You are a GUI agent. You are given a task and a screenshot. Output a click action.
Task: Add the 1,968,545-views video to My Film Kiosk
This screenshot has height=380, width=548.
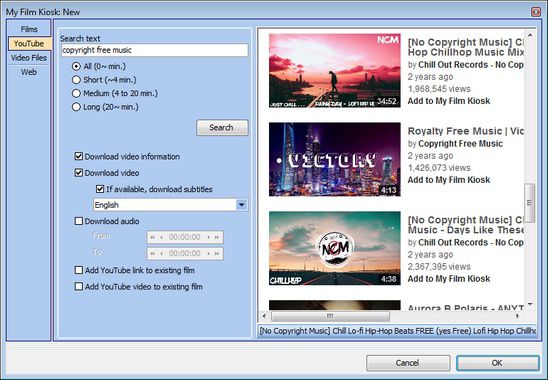click(449, 101)
